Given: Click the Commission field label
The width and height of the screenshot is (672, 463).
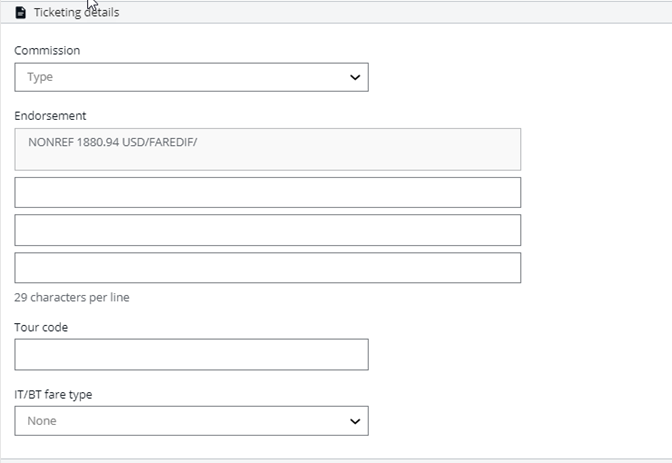Looking at the screenshot, I should pyautogui.click(x=47, y=50).
